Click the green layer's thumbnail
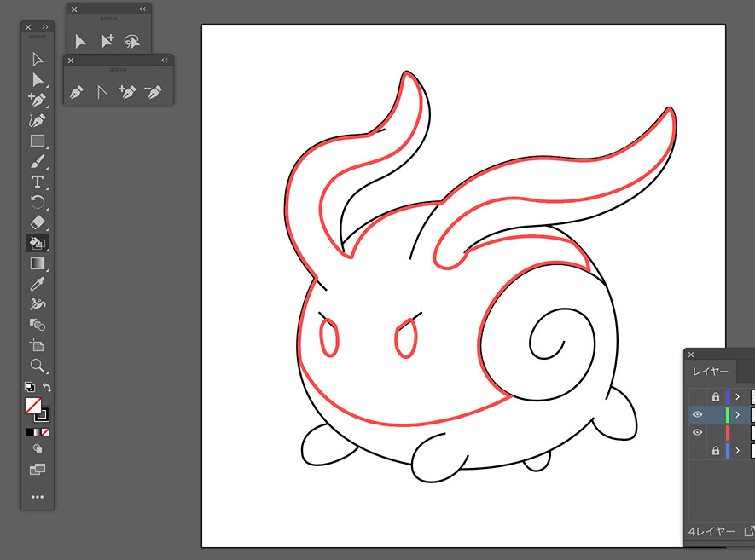The width and height of the screenshot is (755, 560). click(x=752, y=414)
